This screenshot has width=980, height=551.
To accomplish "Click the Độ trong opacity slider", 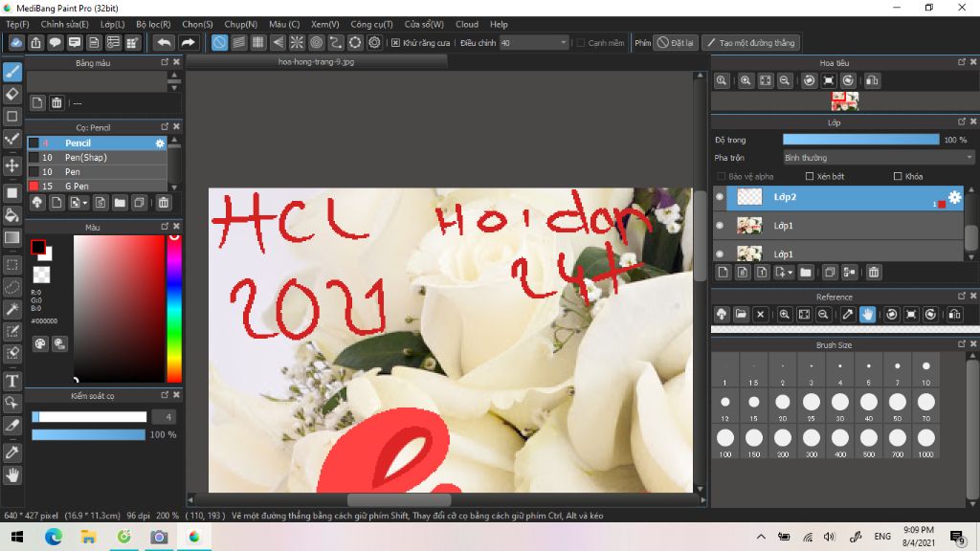I will (860, 140).
